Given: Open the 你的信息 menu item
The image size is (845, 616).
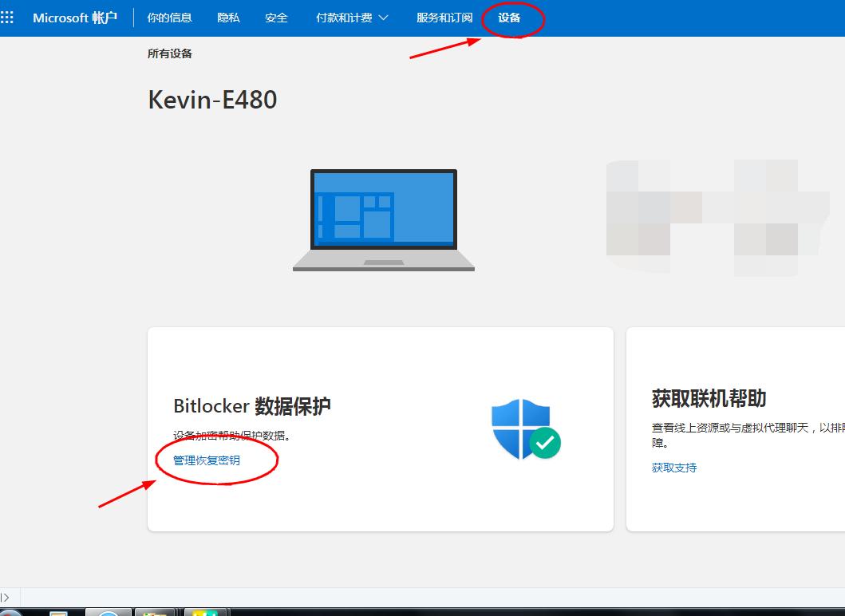Looking at the screenshot, I should [169, 17].
